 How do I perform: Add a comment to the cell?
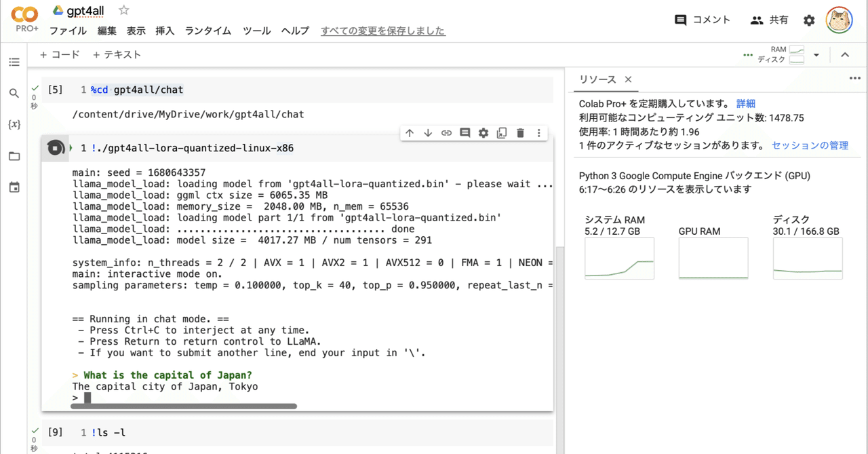[465, 133]
